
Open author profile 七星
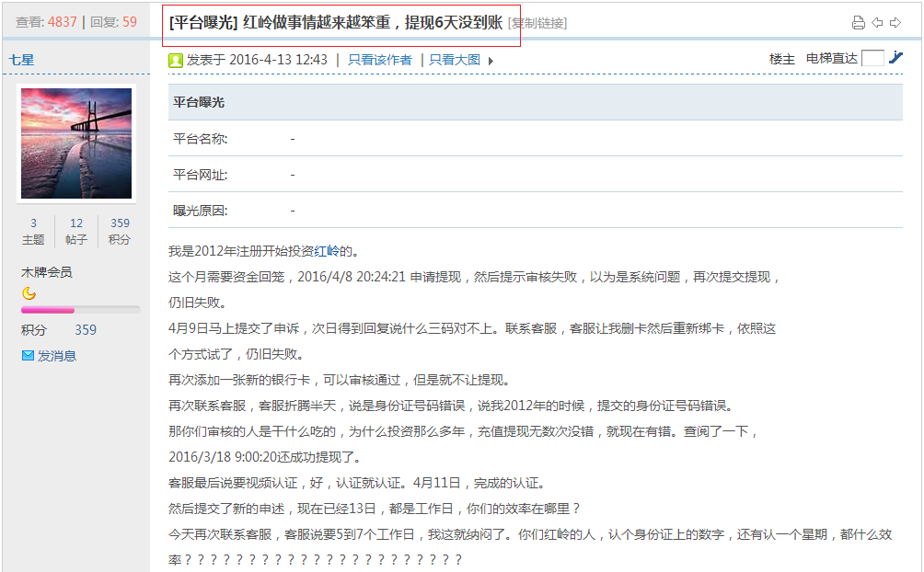(x=21, y=60)
